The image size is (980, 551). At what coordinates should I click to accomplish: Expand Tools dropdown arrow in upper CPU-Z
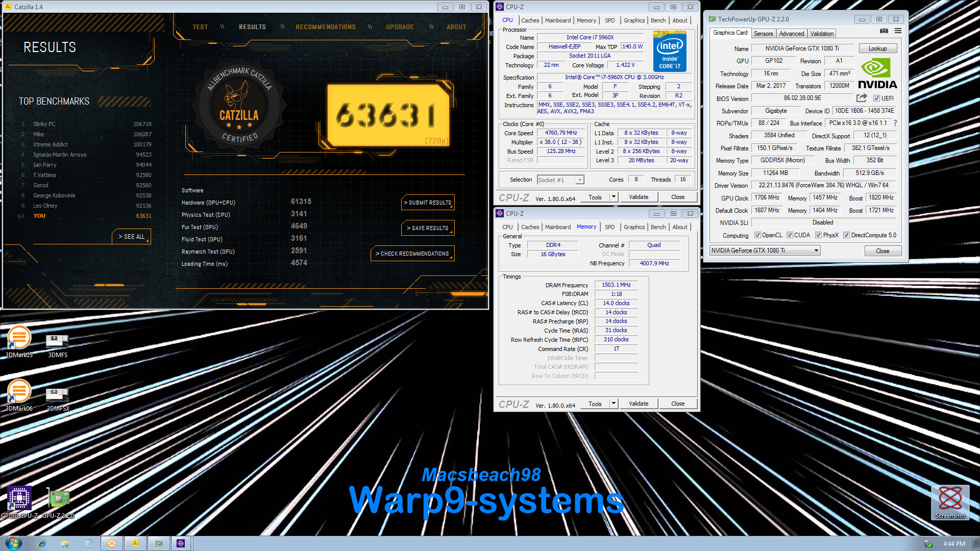(x=614, y=197)
